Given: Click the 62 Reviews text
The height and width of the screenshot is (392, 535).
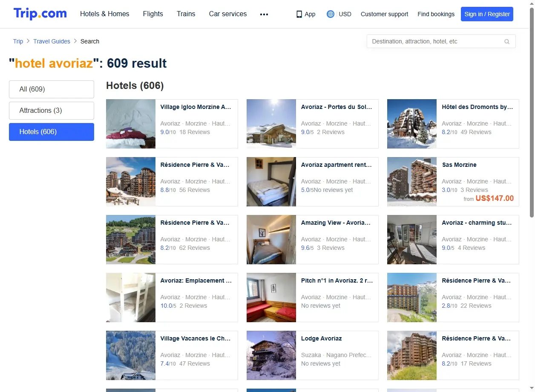Looking at the screenshot, I should (x=195, y=248).
